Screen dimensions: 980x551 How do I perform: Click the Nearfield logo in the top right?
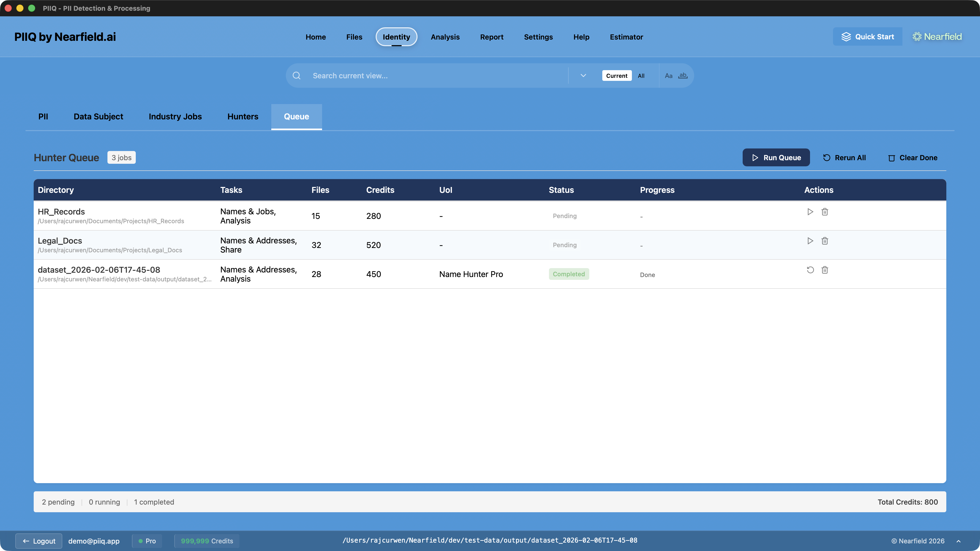pyautogui.click(x=937, y=36)
